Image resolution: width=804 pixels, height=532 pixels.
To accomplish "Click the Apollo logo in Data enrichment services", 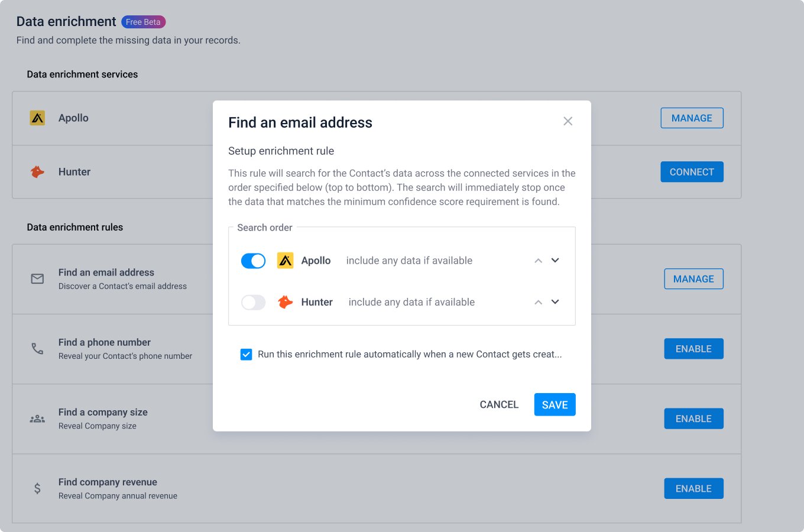I will [37, 118].
